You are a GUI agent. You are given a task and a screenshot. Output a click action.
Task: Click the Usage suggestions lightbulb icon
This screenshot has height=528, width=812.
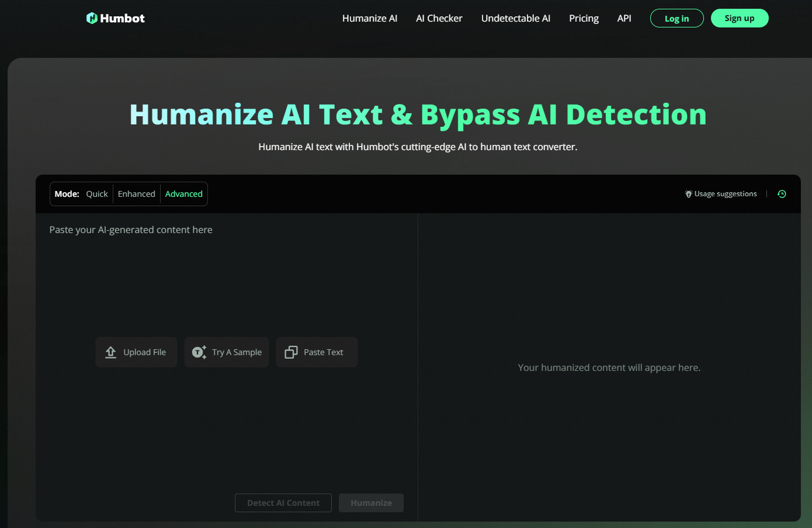pyautogui.click(x=689, y=194)
